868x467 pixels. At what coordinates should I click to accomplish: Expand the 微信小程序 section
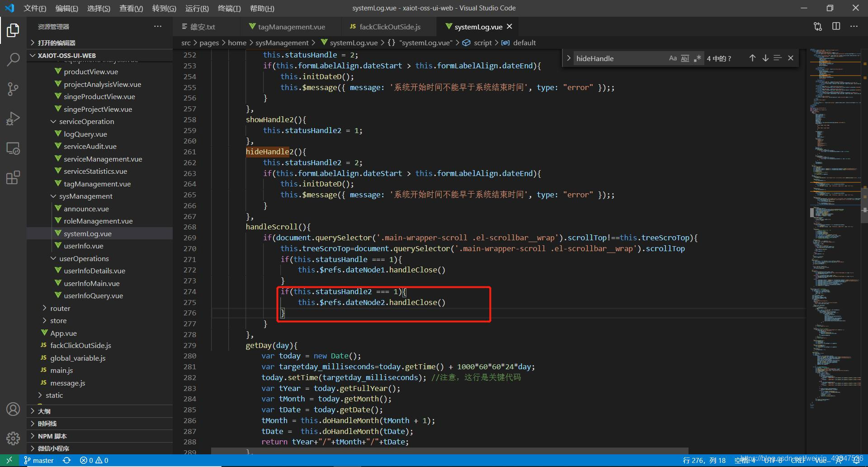point(99,448)
